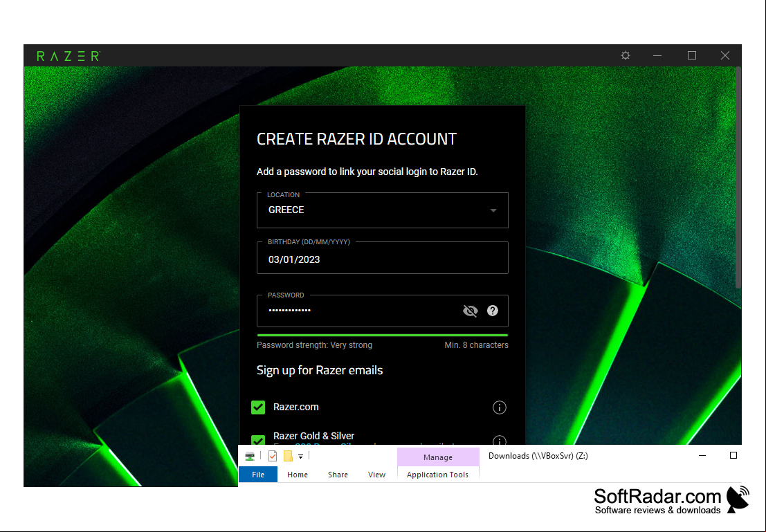
Task: Show info for Razer Gold & Silver emails
Action: (x=500, y=441)
